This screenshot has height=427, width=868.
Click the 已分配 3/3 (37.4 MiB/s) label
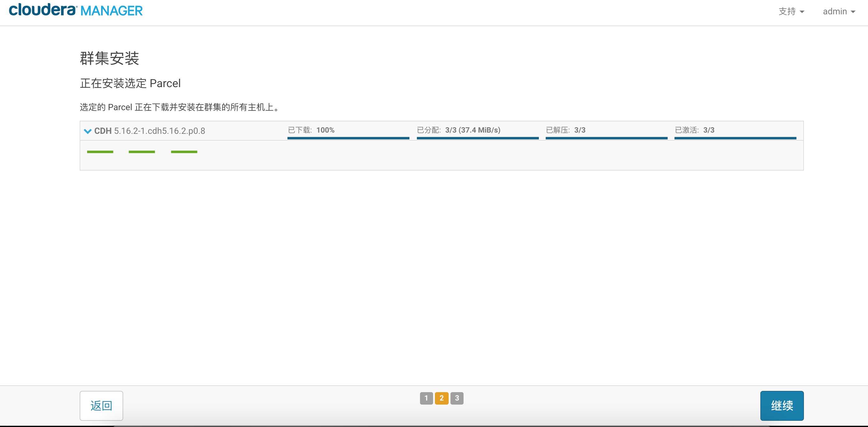(459, 130)
